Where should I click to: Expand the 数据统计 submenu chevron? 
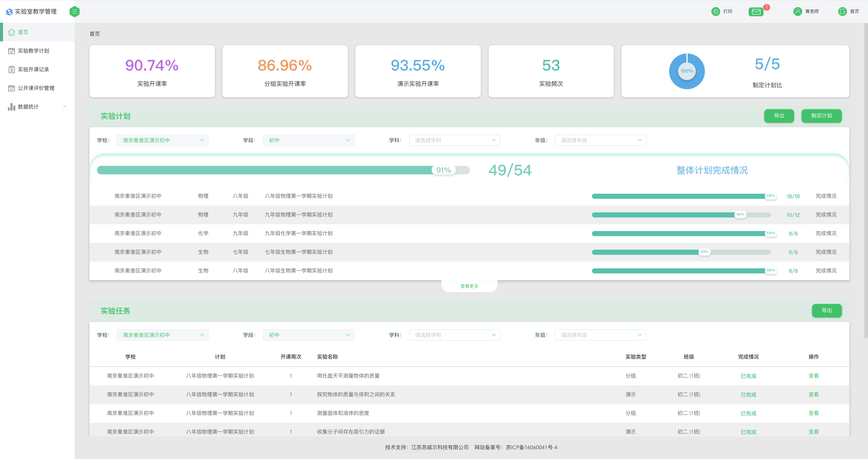[x=65, y=107]
